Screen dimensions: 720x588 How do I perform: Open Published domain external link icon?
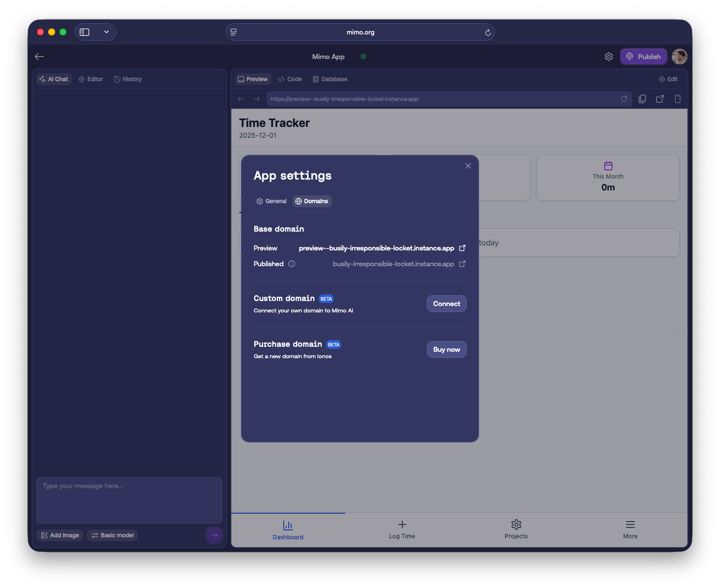pyautogui.click(x=462, y=264)
